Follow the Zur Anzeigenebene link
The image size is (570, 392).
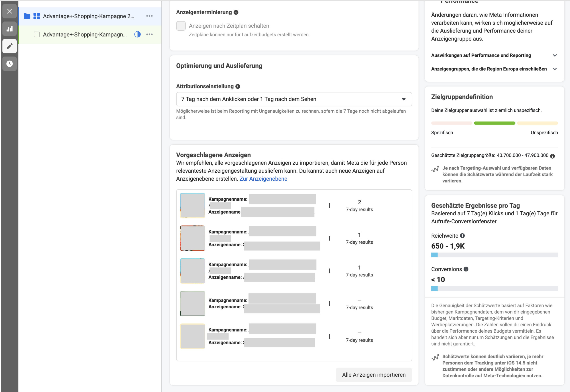pyautogui.click(x=263, y=179)
